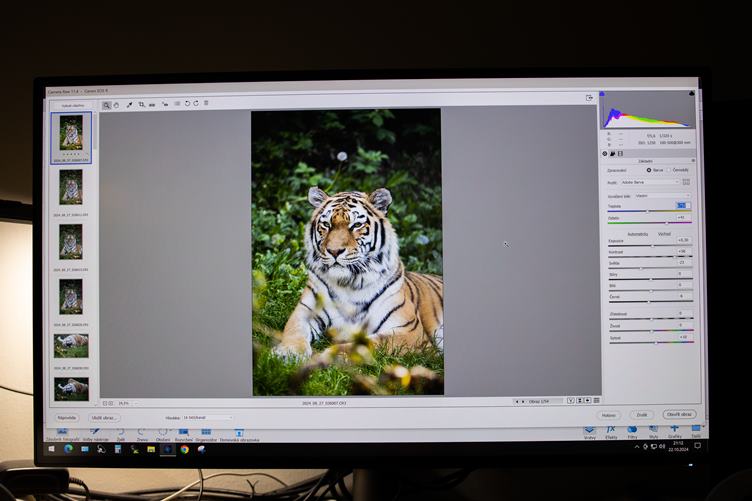This screenshot has width=752, height=501.
Task: Open the Detail panel tab
Action: click(x=612, y=154)
